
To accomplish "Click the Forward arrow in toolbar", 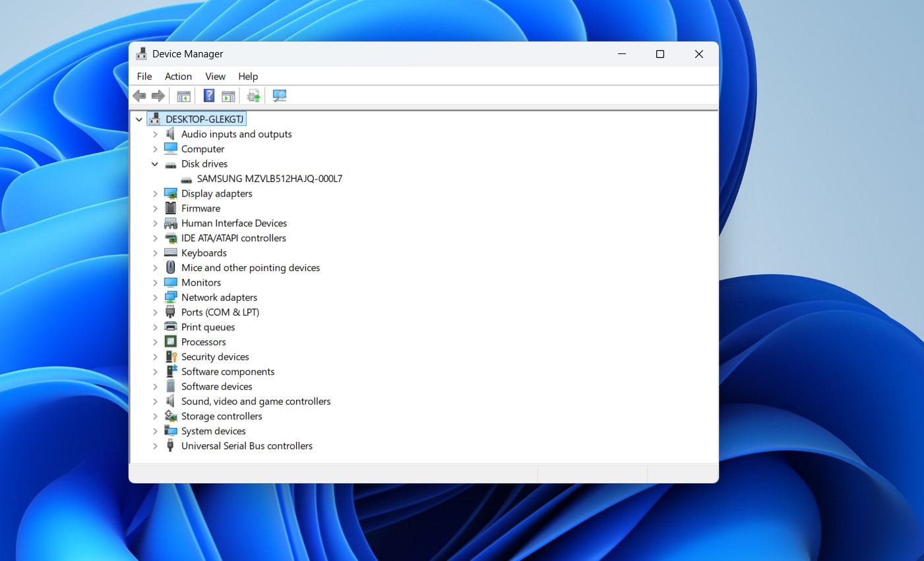I will pos(158,96).
